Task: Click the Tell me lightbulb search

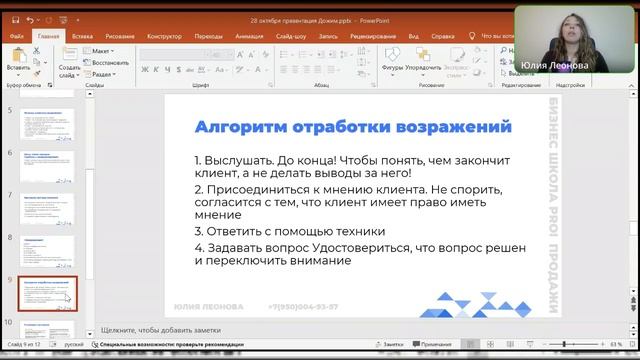Action: (x=472, y=36)
